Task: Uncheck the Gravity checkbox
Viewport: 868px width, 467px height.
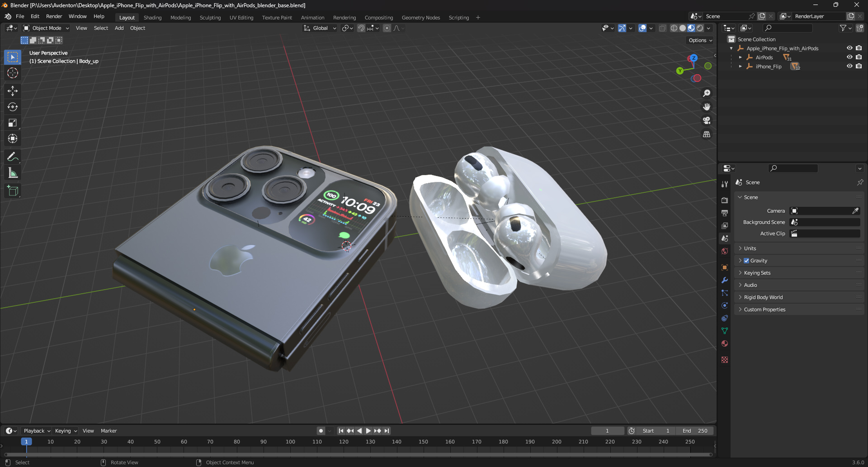Action: pyautogui.click(x=746, y=261)
